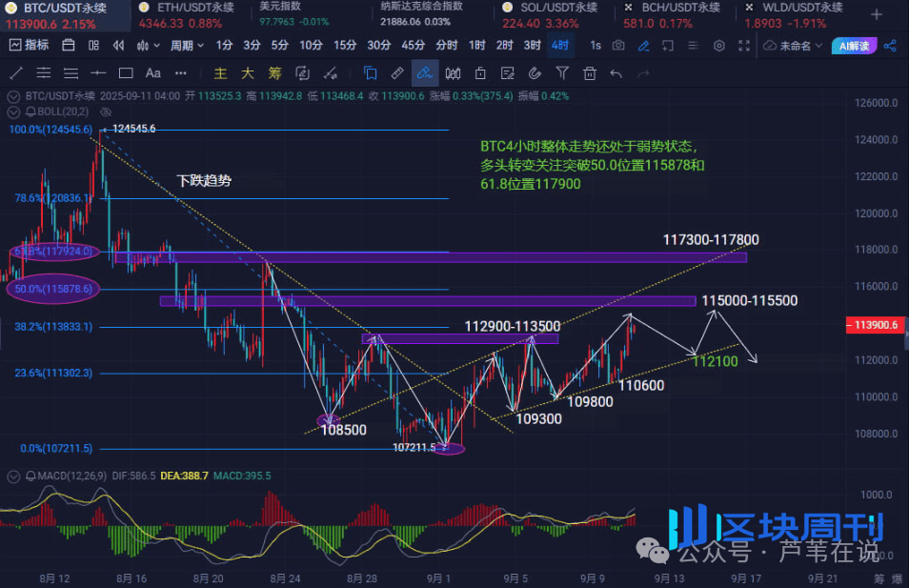Viewport: 909px width, 588px height.
Task: Select the trend line drawing tool
Action: tap(16, 73)
